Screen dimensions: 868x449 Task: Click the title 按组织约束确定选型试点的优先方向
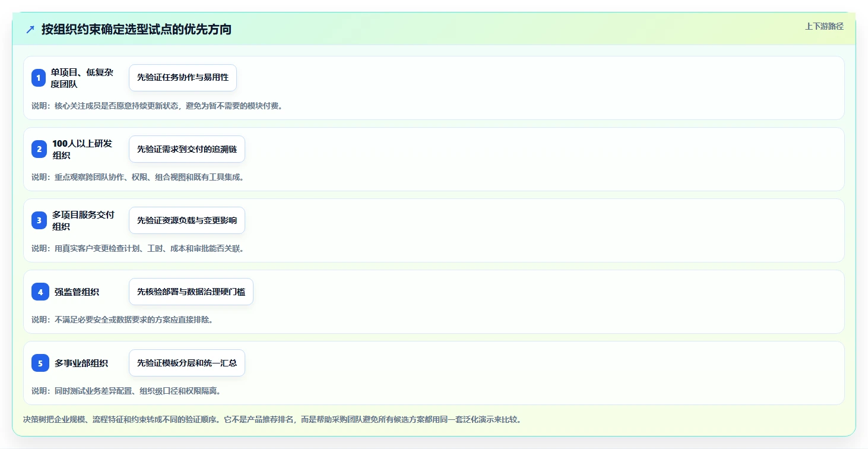(137, 29)
